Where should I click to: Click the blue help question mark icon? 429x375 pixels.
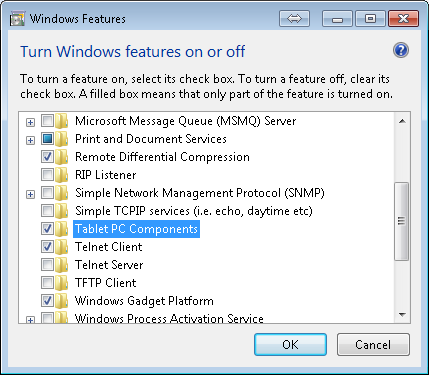click(401, 50)
